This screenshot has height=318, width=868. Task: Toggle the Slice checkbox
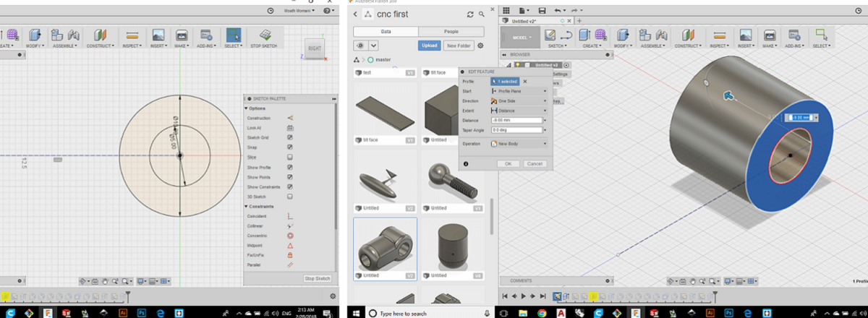point(290,156)
